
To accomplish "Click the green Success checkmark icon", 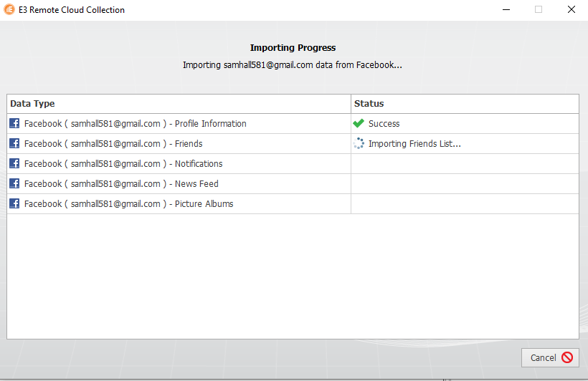I will click(359, 123).
